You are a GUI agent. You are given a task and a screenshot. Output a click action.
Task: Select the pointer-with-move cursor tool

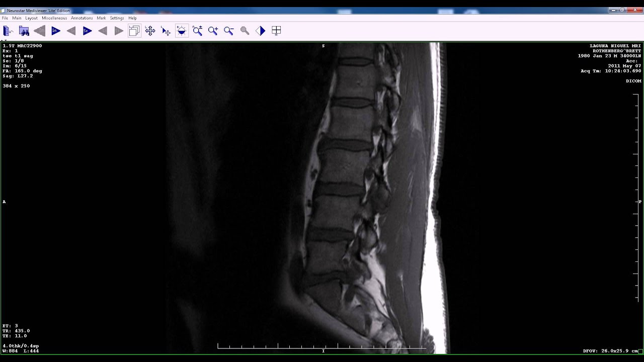(166, 31)
